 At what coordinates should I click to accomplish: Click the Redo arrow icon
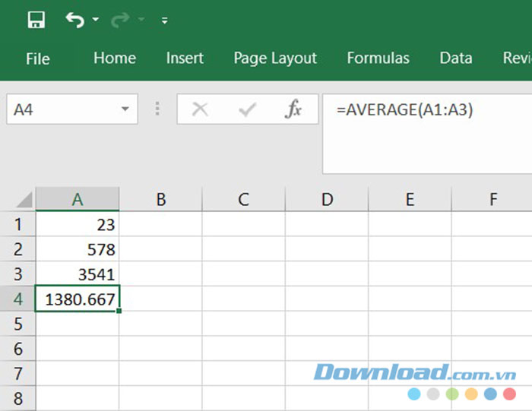(x=120, y=21)
